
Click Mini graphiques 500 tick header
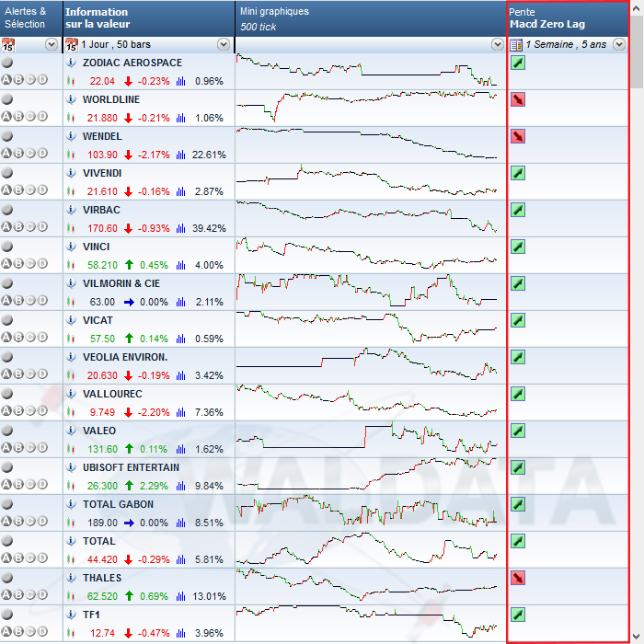click(371, 18)
